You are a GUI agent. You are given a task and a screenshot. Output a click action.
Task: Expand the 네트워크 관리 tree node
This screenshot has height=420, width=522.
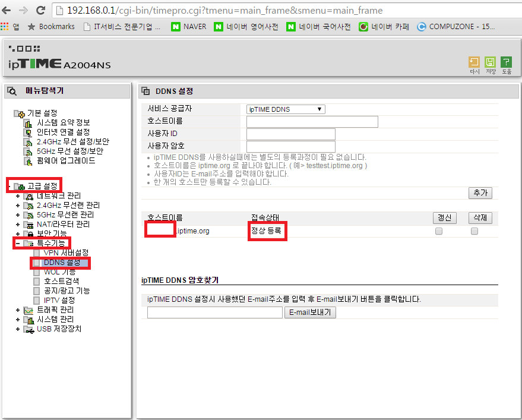17,196
